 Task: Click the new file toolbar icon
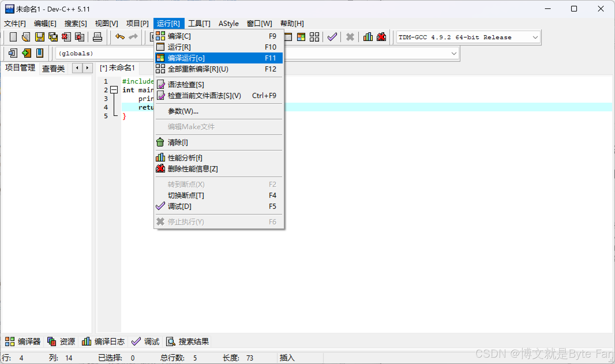pos(13,37)
